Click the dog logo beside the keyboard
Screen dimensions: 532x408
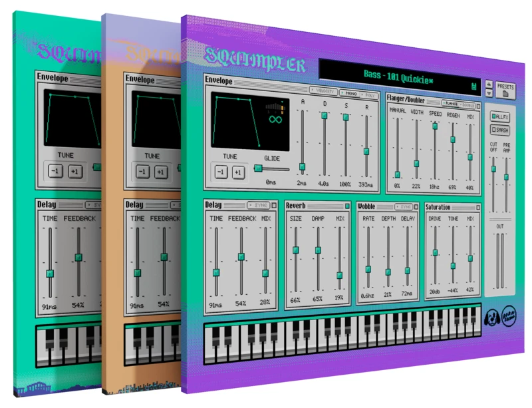click(x=491, y=318)
